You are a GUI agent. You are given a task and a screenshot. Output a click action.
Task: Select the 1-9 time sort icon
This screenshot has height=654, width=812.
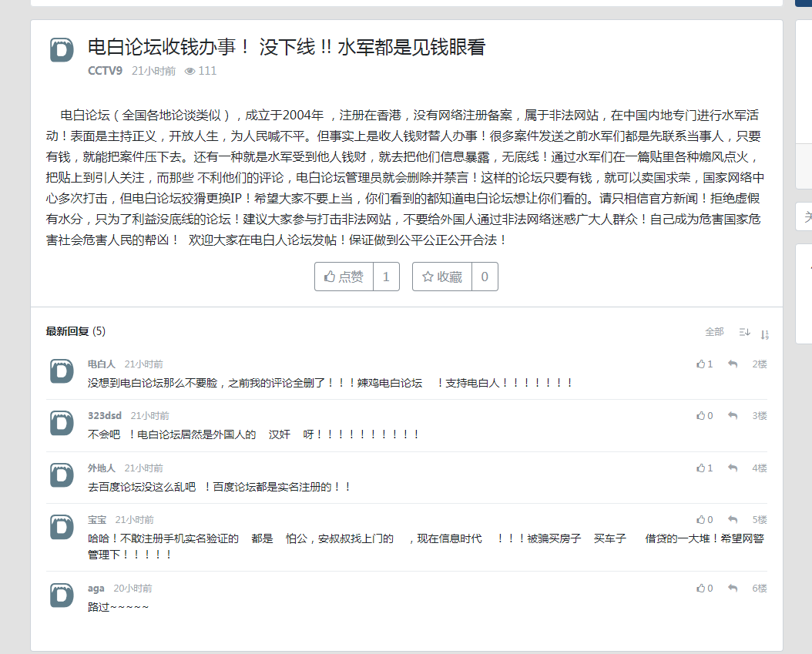[764, 332]
